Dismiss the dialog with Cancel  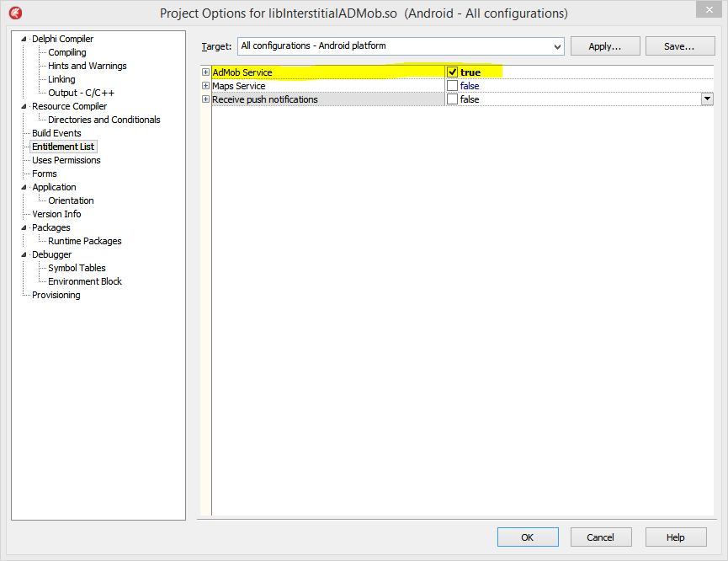(601, 537)
